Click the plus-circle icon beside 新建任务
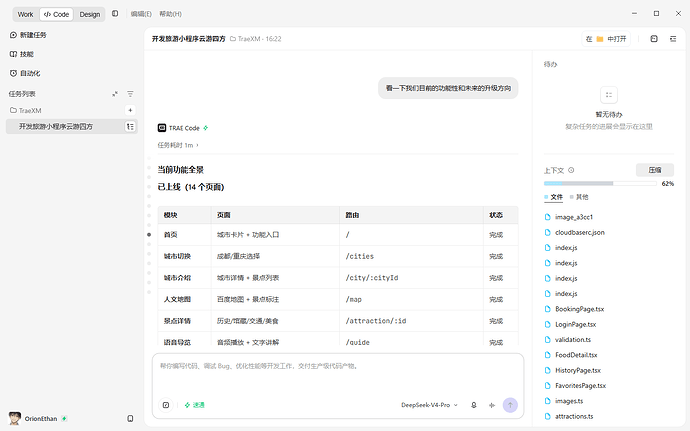Screen dimensions: 690x431 (13, 35)
